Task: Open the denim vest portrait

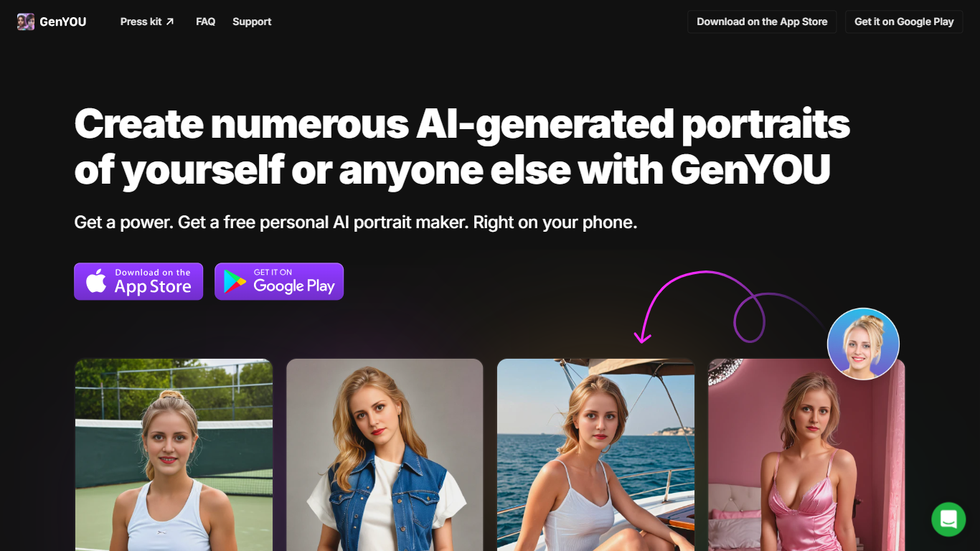Action: (385, 455)
